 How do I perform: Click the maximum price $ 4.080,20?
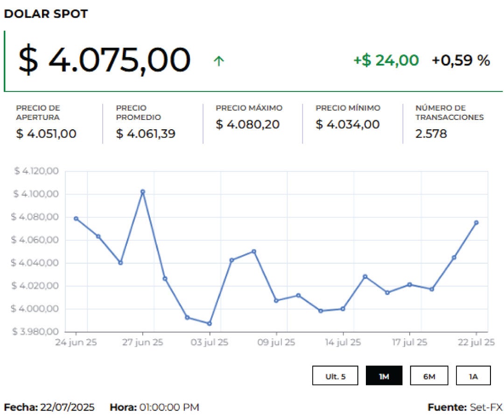click(x=247, y=125)
